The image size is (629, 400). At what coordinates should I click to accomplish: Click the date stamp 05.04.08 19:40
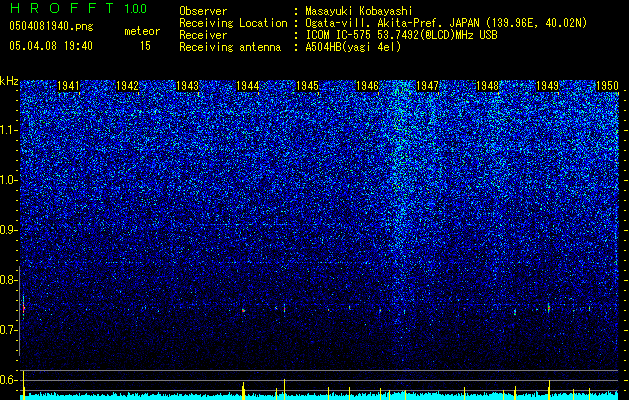pos(51,46)
